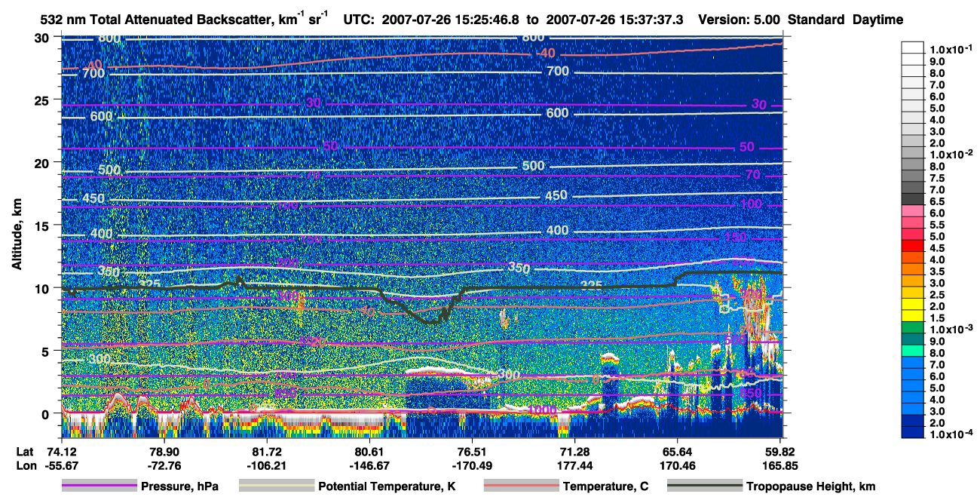980x503 pixels.
Task: Click the latitude value '81.72'
Action: pos(266,452)
